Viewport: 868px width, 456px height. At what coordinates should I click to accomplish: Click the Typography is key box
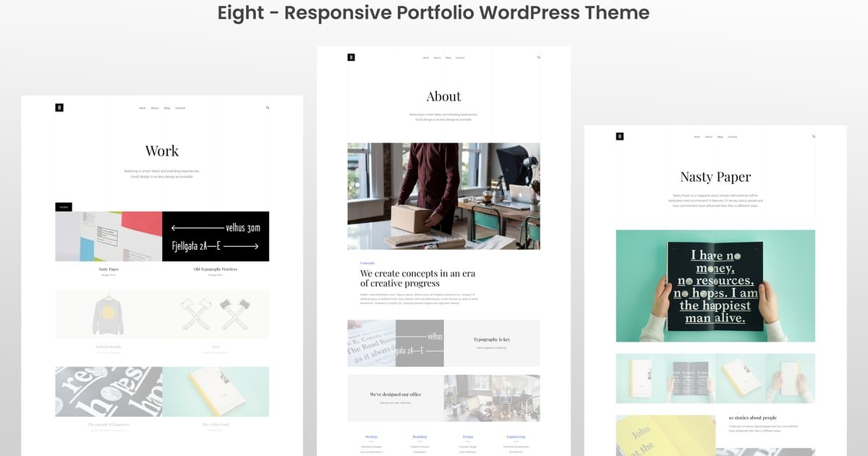coord(492,342)
